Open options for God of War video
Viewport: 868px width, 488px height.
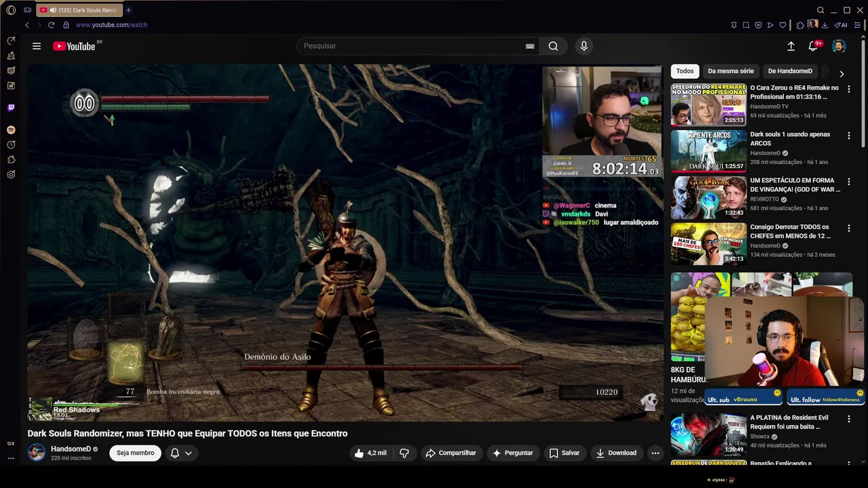[848, 182]
